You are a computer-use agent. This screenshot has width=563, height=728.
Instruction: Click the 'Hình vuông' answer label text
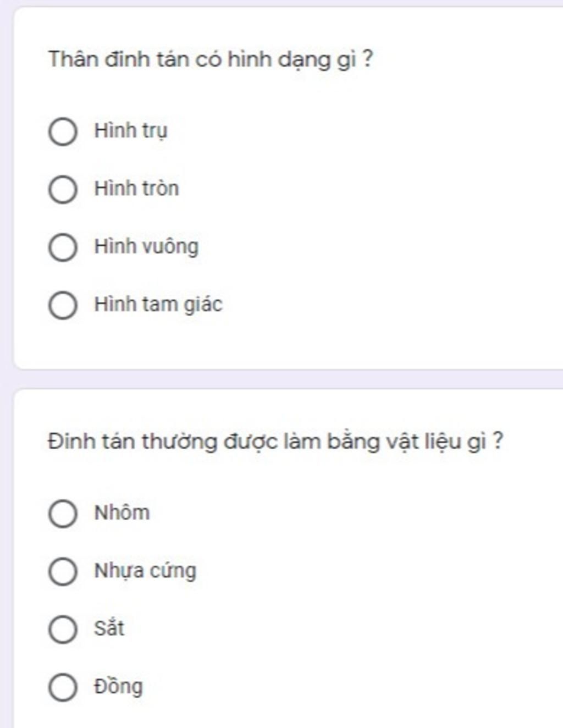pyautogui.click(x=146, y=246)
